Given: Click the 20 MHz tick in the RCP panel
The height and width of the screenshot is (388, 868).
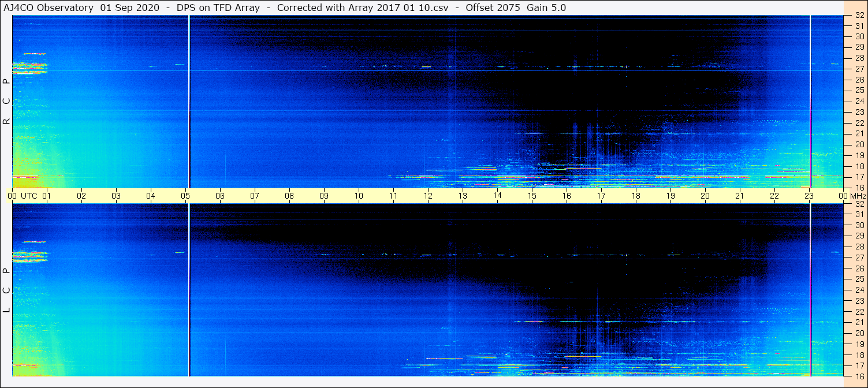Looking at the screenshot, I should pyautogui.click(x=859, y=144).
